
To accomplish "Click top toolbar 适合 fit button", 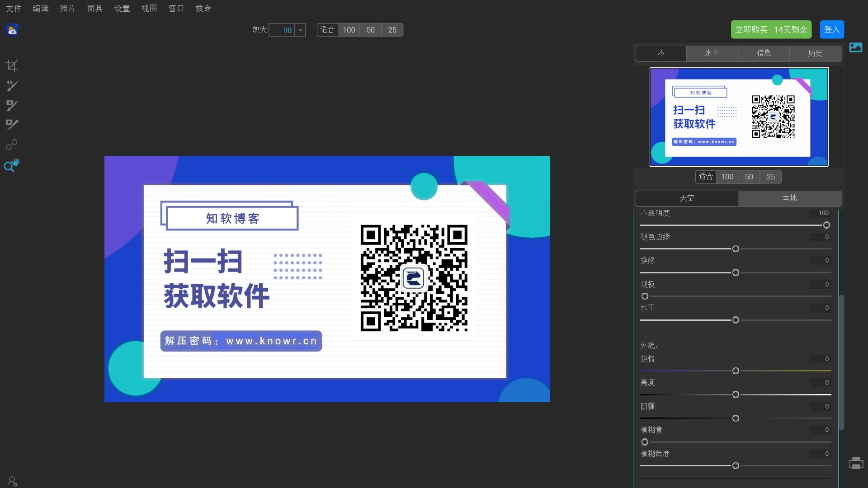I will tap(327, 30).
